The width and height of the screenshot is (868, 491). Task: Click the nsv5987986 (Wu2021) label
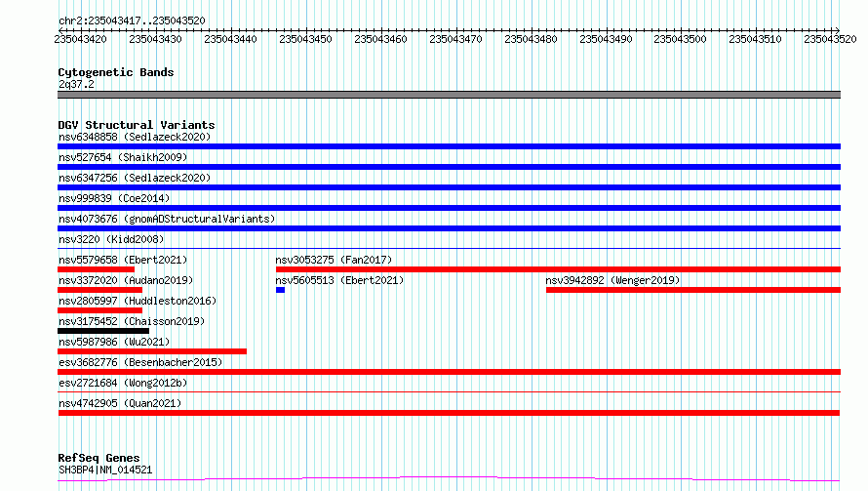(x=114, y=342)
